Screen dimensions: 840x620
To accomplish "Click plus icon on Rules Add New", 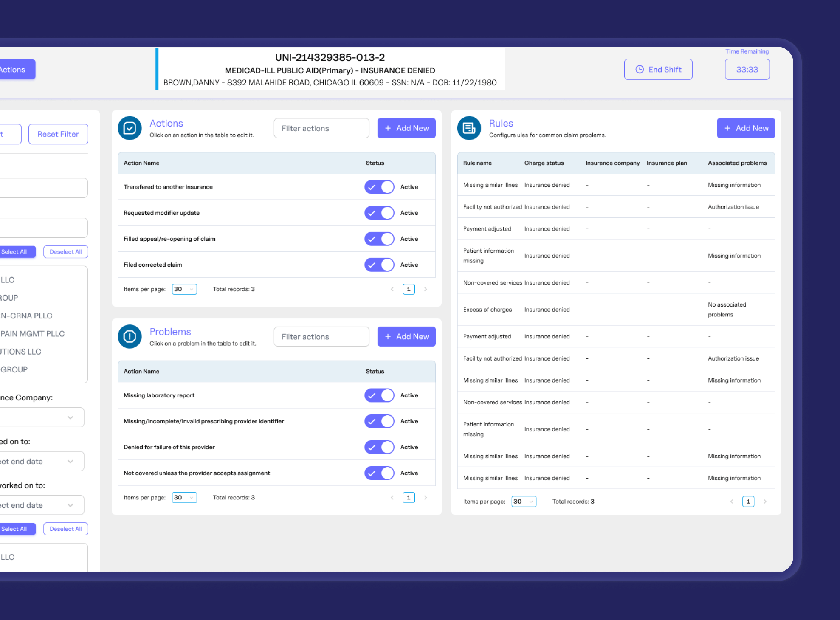I will pos(727,128).
